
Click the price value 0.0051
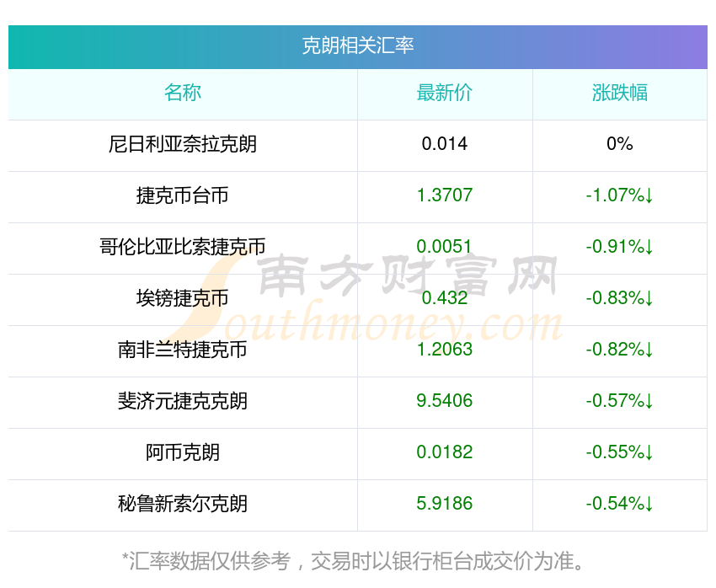[444, 247]
